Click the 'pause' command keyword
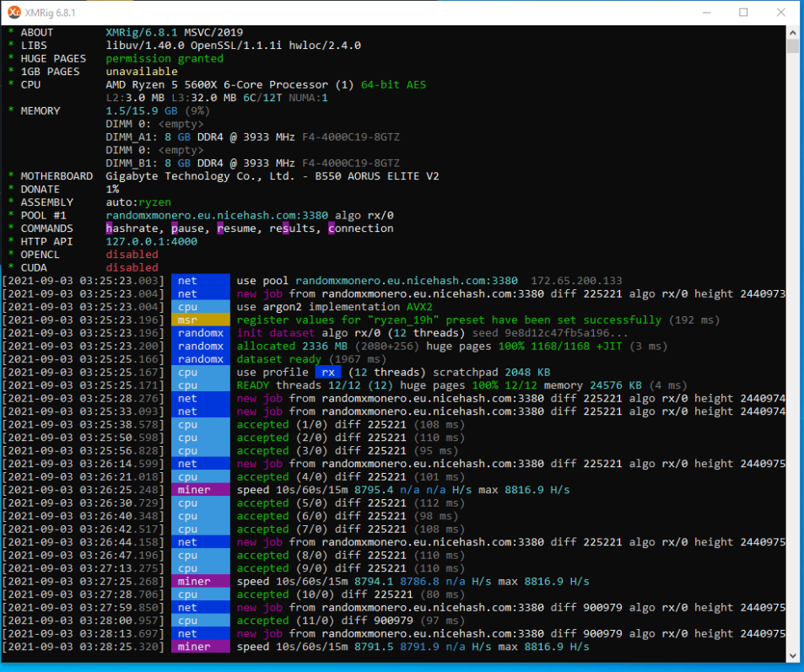 click(x=187, y=228)
